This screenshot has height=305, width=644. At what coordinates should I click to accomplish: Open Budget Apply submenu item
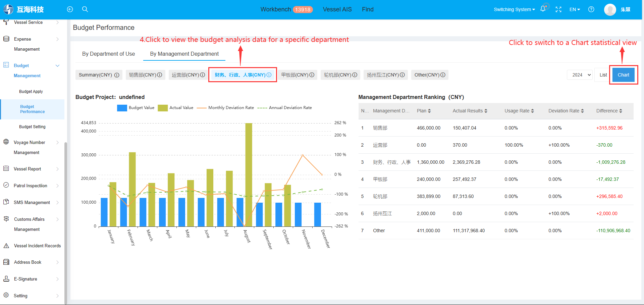[31, 92]
